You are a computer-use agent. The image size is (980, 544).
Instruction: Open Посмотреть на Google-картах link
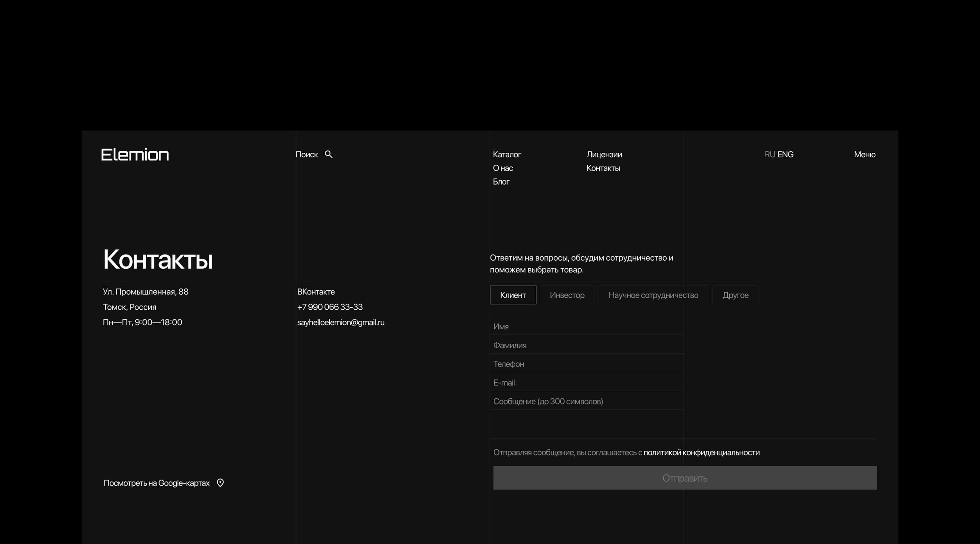point(156,483)
